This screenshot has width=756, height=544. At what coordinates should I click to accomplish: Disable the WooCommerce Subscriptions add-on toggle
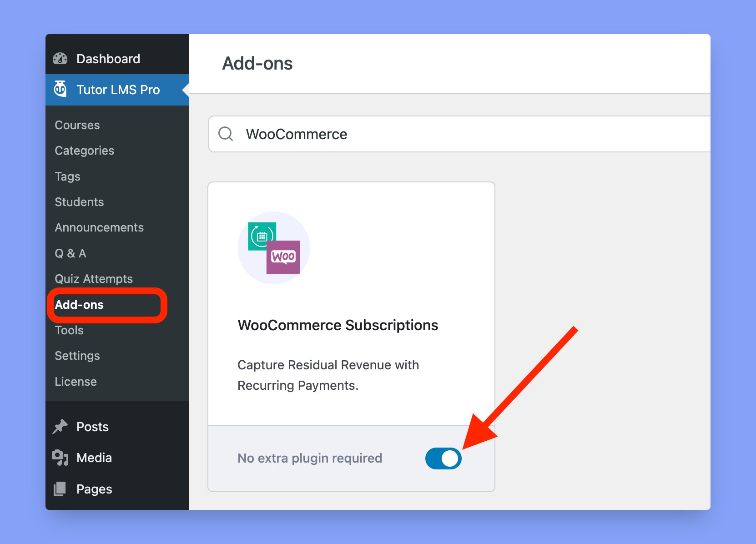pyautogui.click(x=443, y=458)
